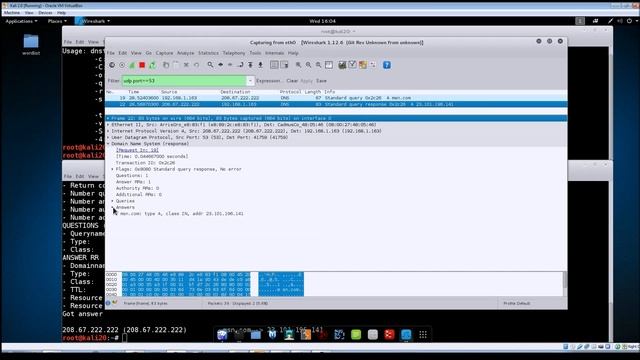The image size is (640, 360).
Task: Zoom in on packet text icon
Action: point(299,65)
